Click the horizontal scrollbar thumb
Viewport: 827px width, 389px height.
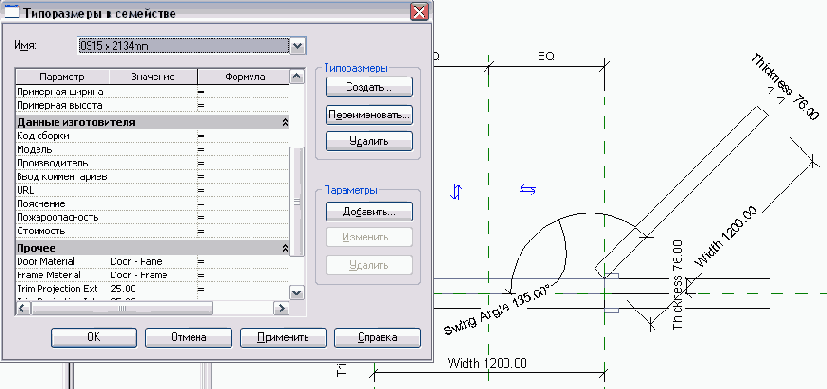122,308
